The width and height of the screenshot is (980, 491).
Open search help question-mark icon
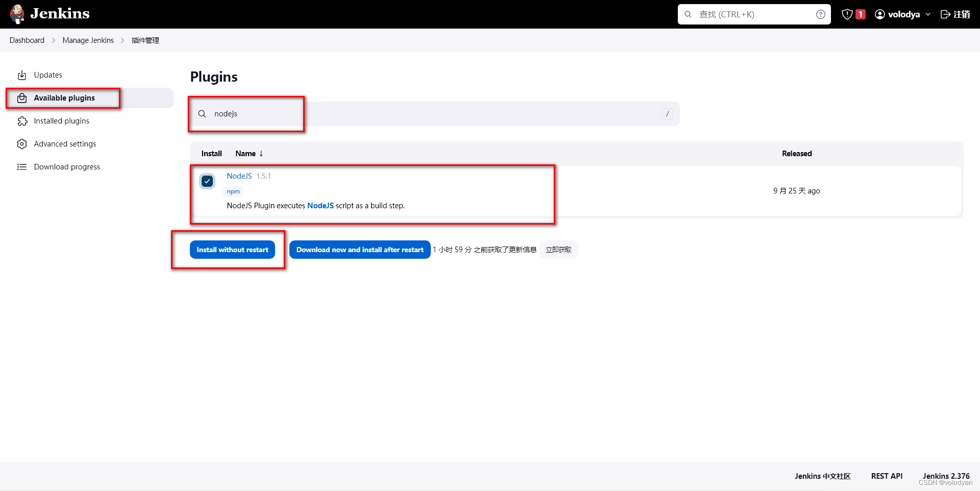pos(820,14)
